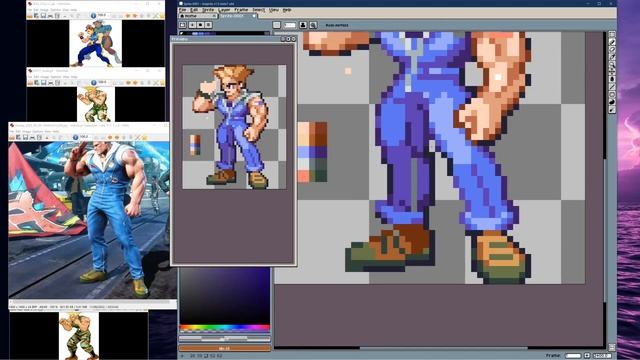
Task: Click the plus button next to Frame field
Action: (587, 356)
